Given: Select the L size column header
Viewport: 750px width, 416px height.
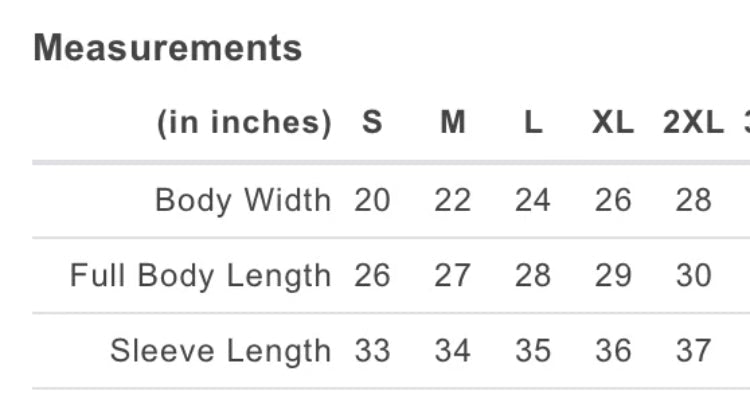Looking at the screenshot, I should pos(533,122).
